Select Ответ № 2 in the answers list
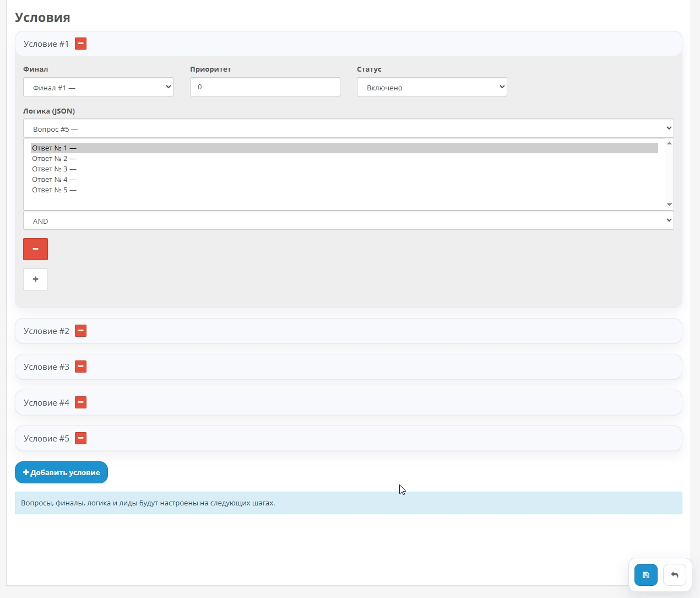Image resolution: width=700 pixels, height=598 pixels. [54, 159]
